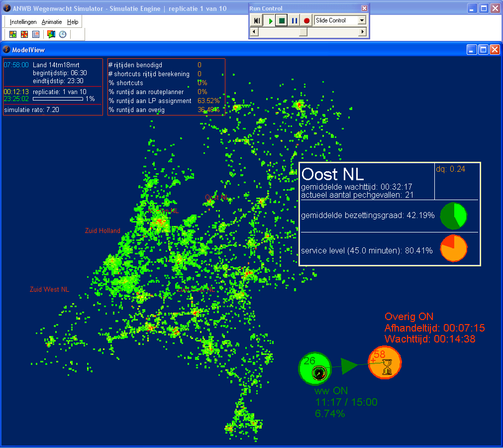Click the clock toolbar icon
This screenshot has height=448, width=503.
coord(63,34)
